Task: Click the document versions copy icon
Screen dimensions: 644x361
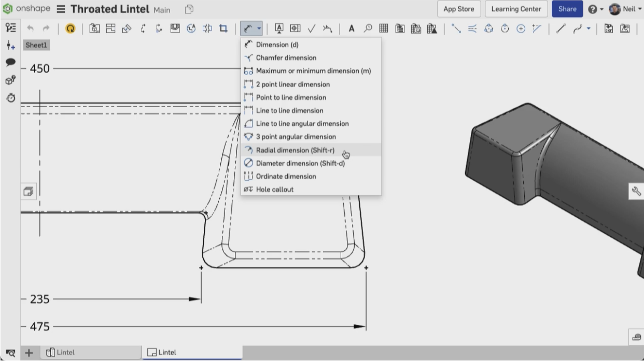Action: [189, 9]
